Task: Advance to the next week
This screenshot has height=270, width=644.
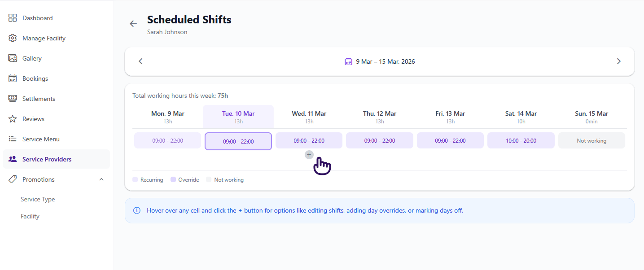Action: click(x=619, y=61)
